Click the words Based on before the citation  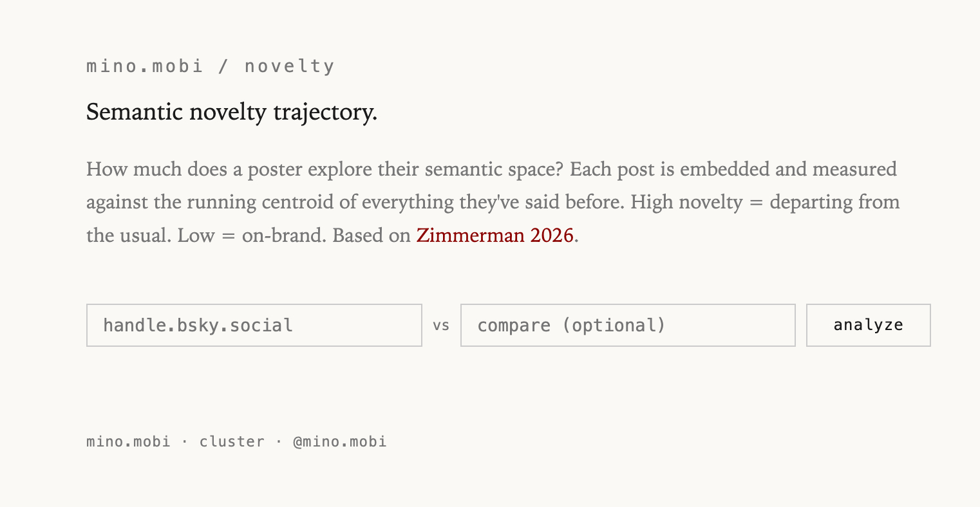(x=372, y=235)
